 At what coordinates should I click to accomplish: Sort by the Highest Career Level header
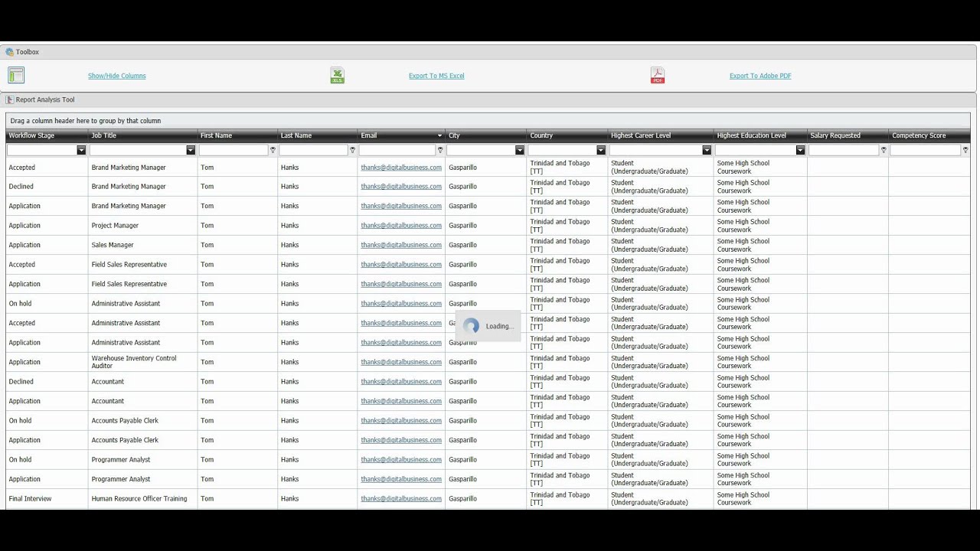[x=641, y=135]
